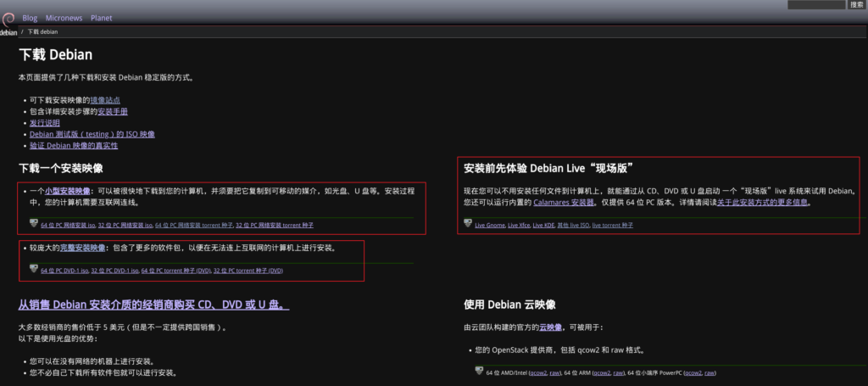Download qcow2 for 64 位小端序 PowerPC
868x386 pixels.
point(693,373)
